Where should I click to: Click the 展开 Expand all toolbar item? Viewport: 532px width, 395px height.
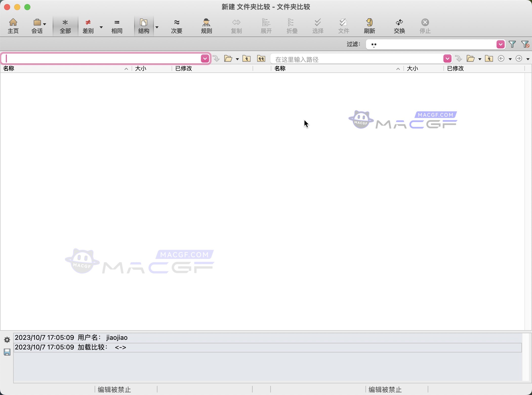click(266, 26)
